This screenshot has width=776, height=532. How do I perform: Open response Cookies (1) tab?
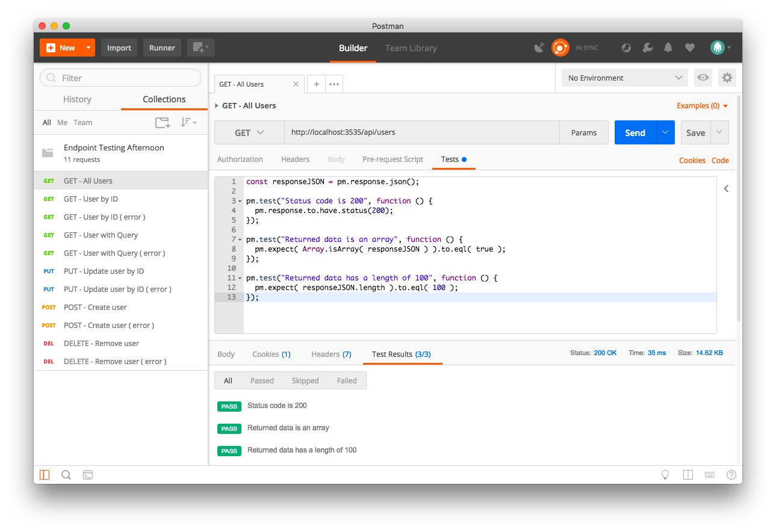272,354
